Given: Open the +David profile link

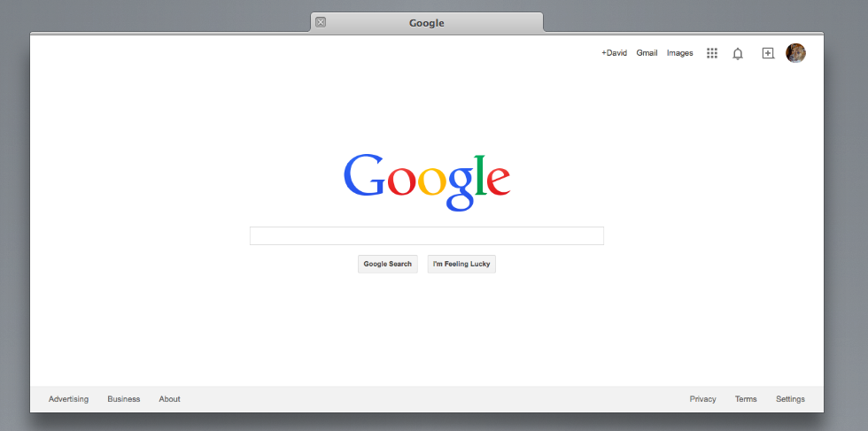Looking at the screenshot, I should (614, 53).
